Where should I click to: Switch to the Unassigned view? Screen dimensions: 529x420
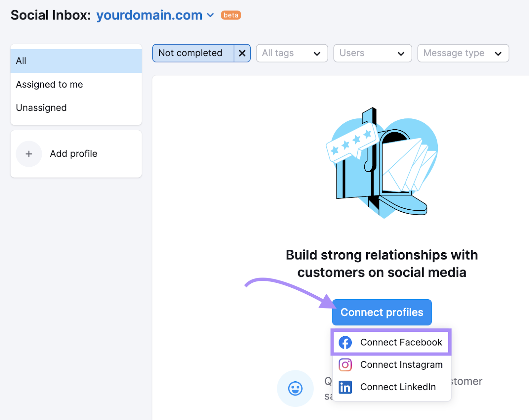41,108
